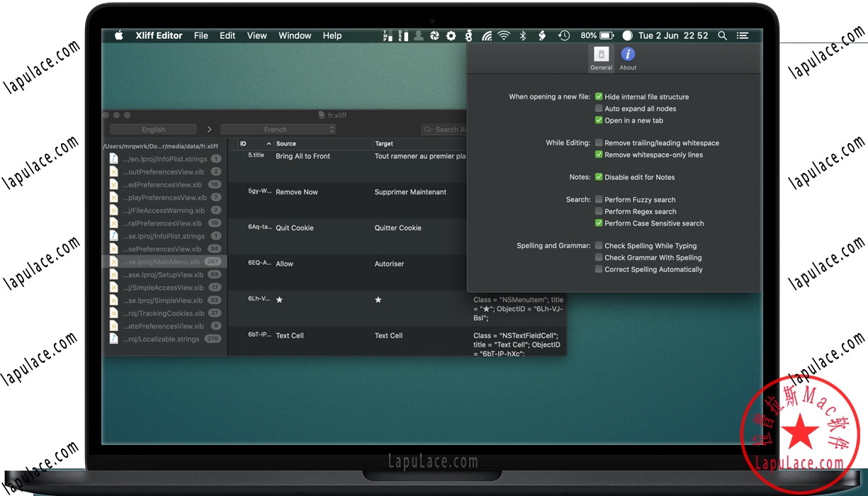Open the Help menu
This screenshot has height=496, width=868.
pyautogui.click(x=332, y=35)
